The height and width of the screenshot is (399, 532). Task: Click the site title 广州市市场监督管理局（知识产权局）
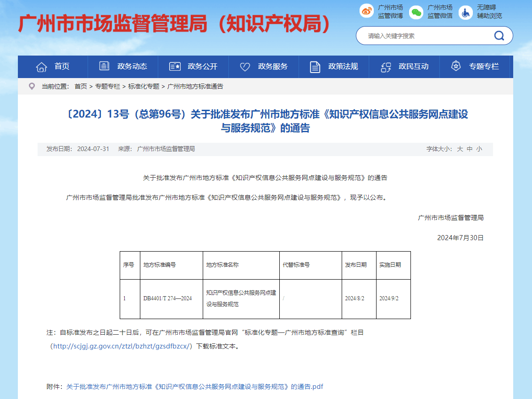[x=174, y=23]
